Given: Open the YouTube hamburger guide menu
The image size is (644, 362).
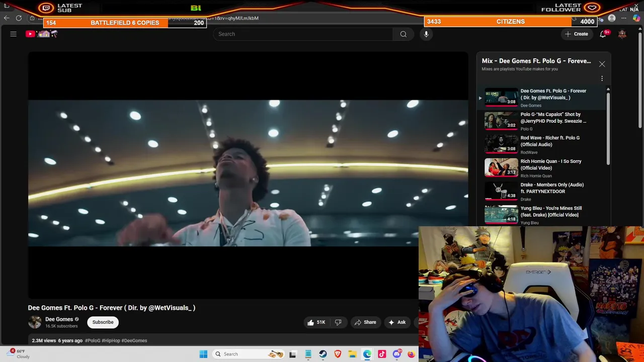Looking at the screenshot, I should click(x=14, y=34).
